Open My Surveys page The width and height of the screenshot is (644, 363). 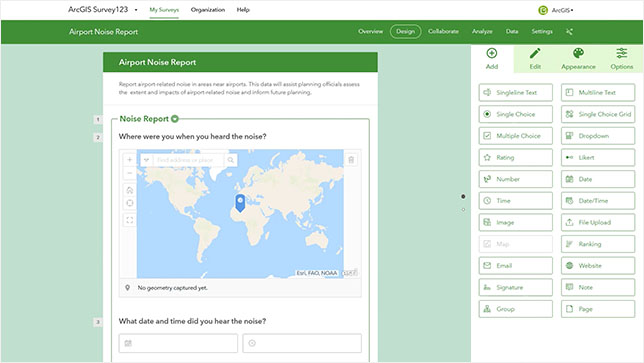(164, 10)
